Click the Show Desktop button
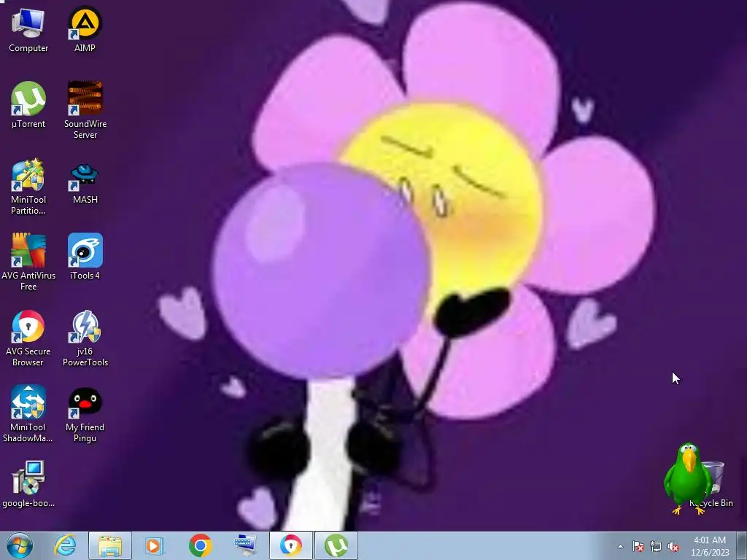The height and width of the screenshot is (560, 747). point(742,546)
